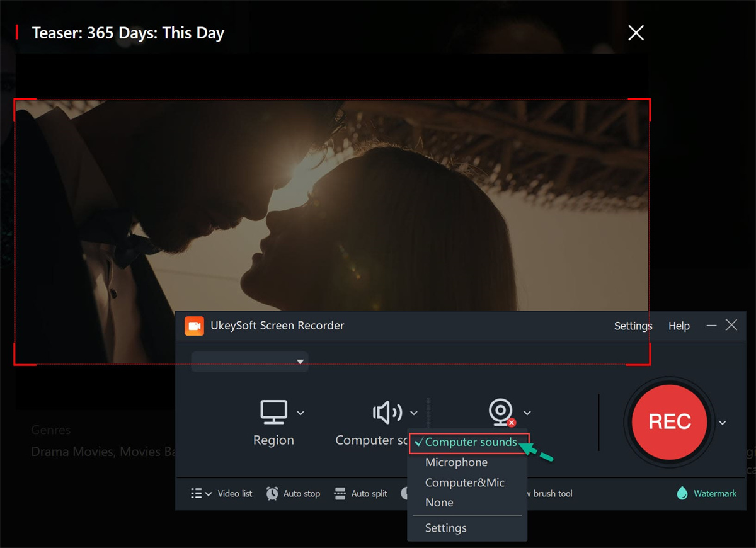Open Settings in the title bar
This screenshot has height=548, width=756.
pos(633,326)
